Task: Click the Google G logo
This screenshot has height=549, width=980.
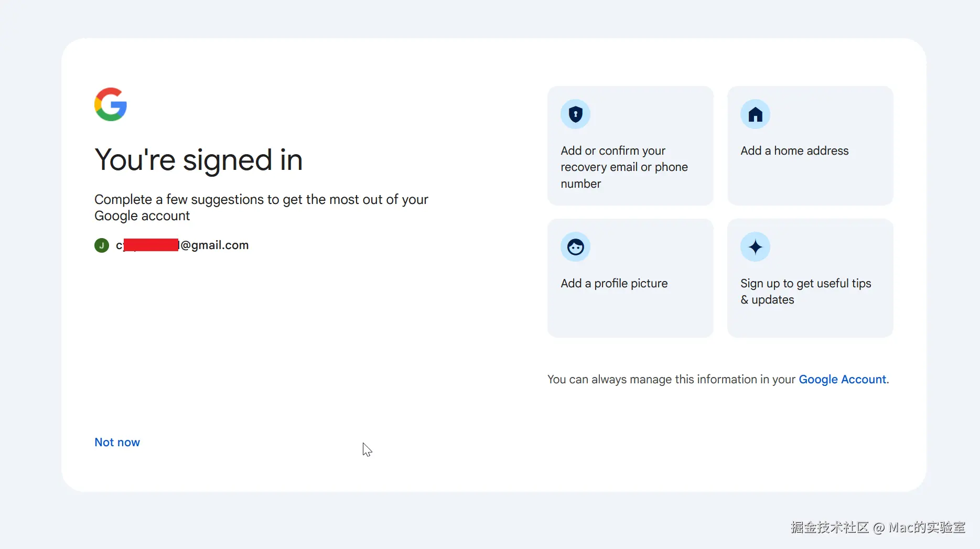Action: click(111, 104)
